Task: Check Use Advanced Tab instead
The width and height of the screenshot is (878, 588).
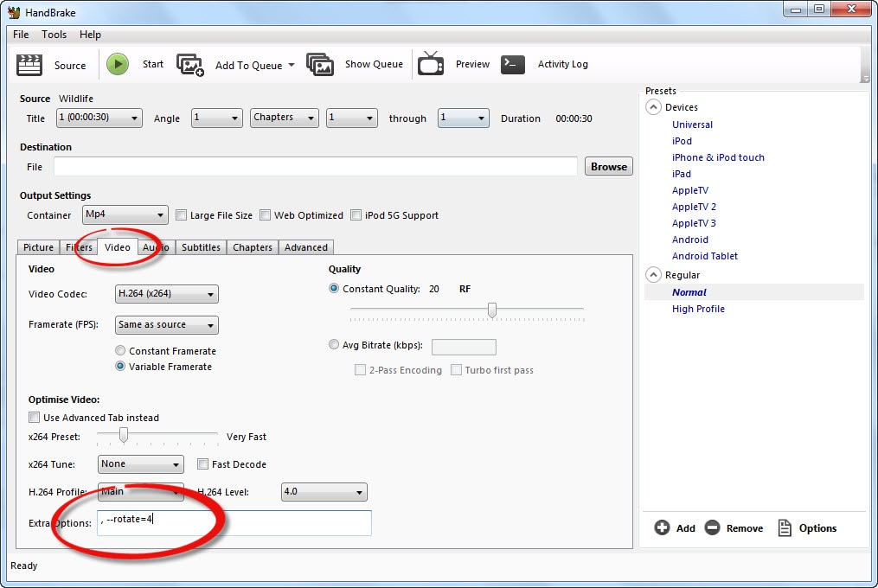Action: (x=34, y=417)
